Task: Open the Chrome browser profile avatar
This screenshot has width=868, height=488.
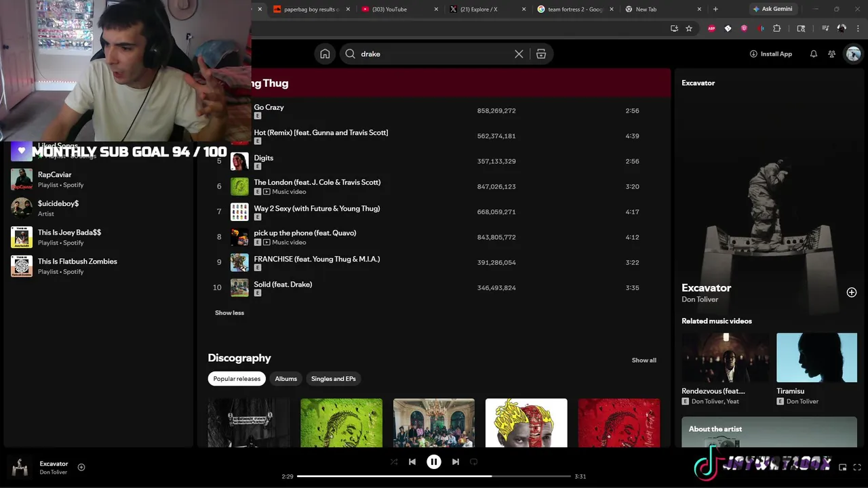Action: click(842, 28)
